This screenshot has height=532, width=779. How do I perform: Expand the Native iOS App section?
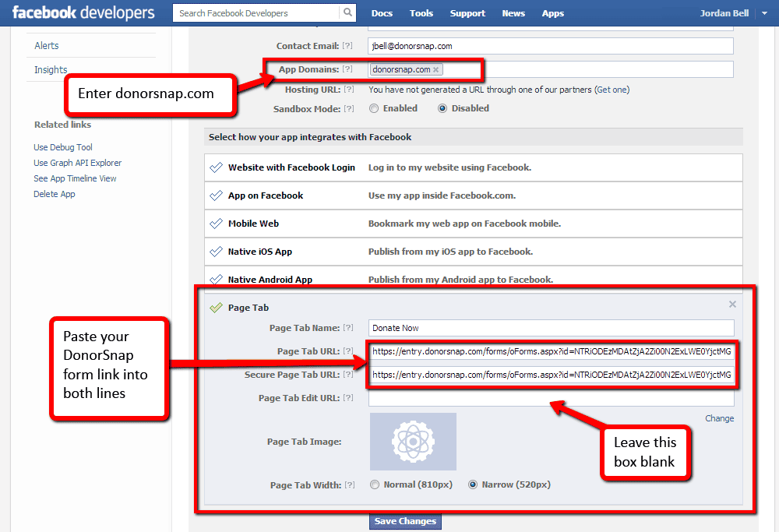pos(474,252)
